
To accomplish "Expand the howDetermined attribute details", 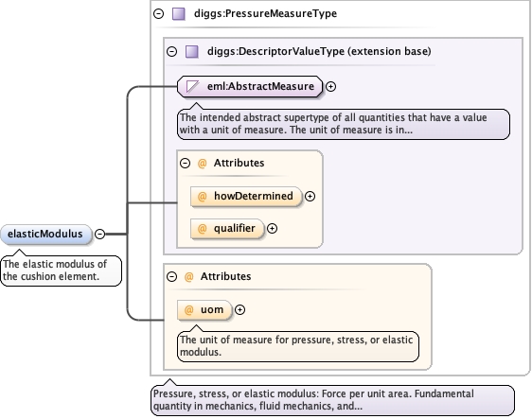I will tap(310, 197).
